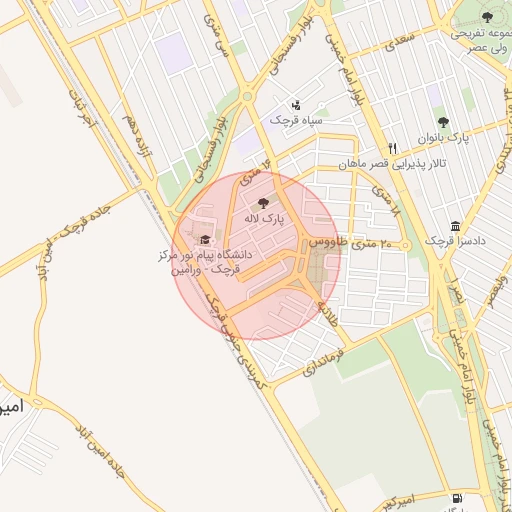Click the Vali Asr recreation complex tree icon

click(x=487, y=17)
